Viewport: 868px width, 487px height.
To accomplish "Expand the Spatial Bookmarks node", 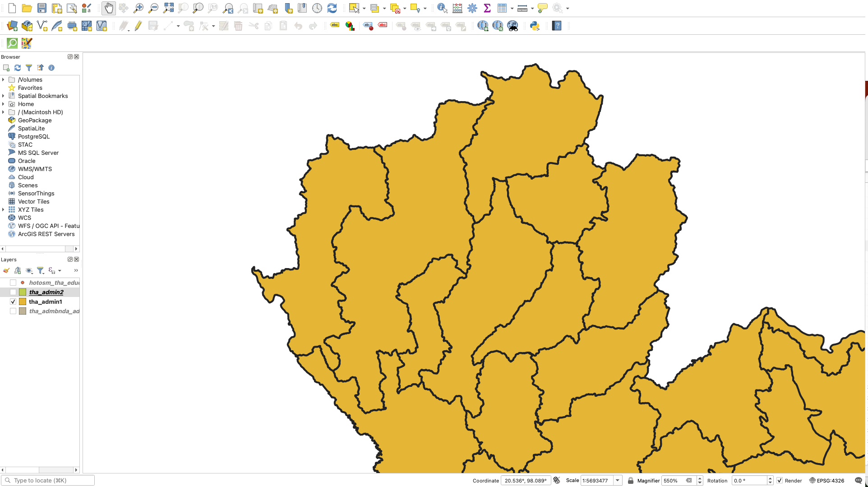I will 4,96.
